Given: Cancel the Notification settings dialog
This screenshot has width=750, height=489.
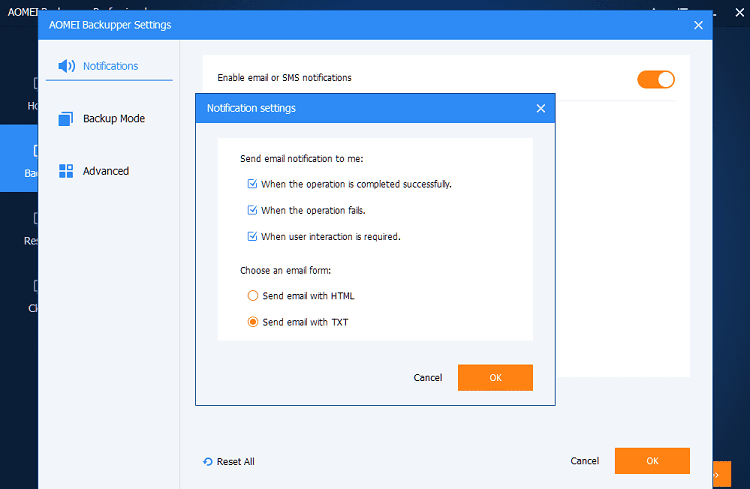Looking at the screenshot, I should click(x=428, y=378).
